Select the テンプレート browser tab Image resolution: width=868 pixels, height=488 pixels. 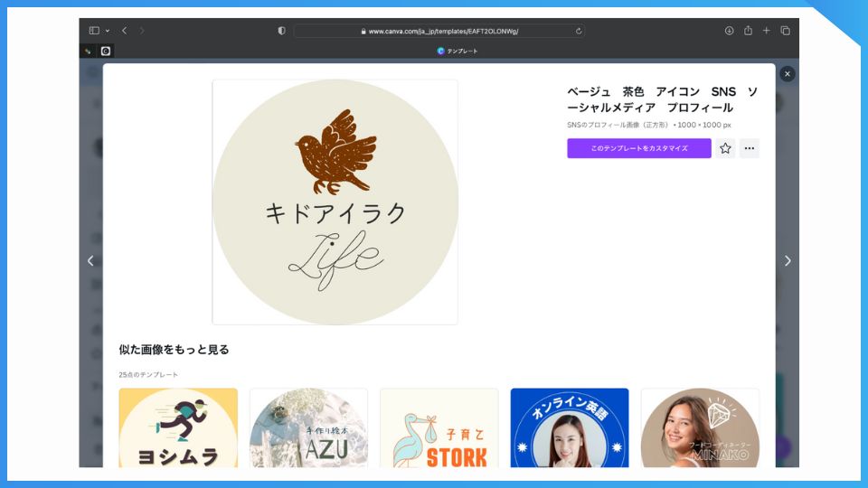click(458, 52)
